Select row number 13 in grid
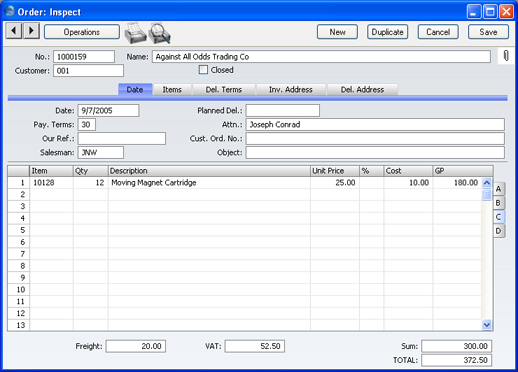This screenshot has height=372, width=518. point(19,325)
